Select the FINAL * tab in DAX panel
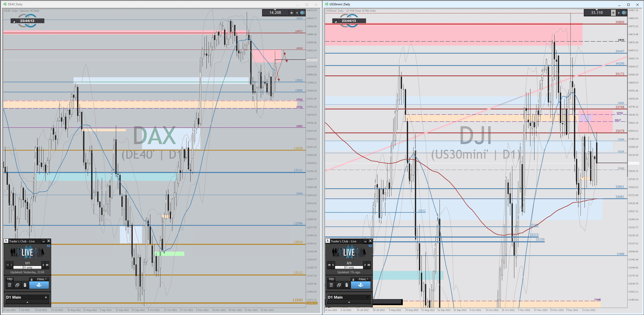 [x=42, y=279]
